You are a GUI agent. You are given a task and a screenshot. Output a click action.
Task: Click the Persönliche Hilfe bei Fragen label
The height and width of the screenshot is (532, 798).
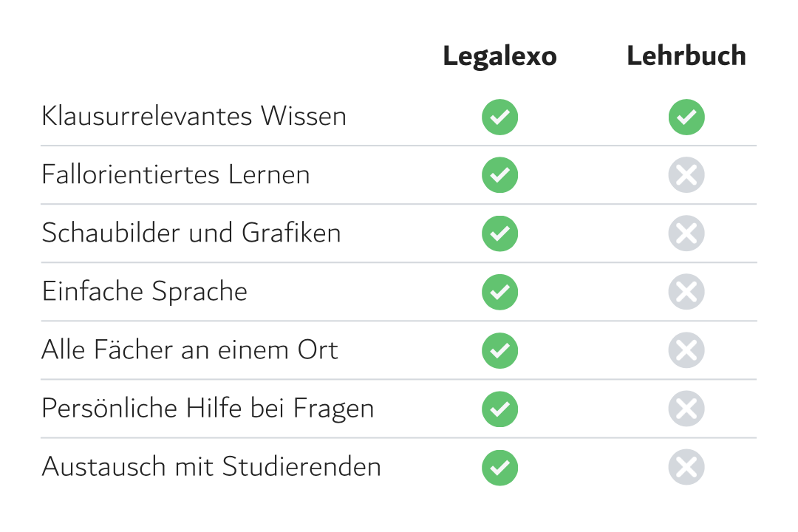(x=208, y=409)
